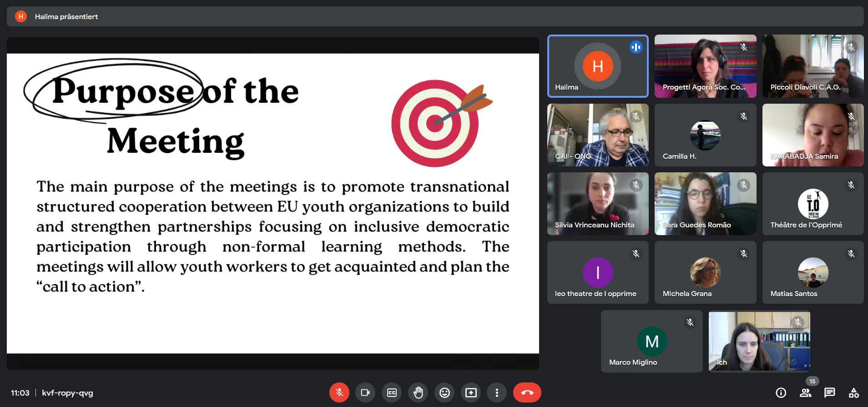
Task: Select Silvia Vrinceanu Nichita video tile
Action: pos(598,203)
